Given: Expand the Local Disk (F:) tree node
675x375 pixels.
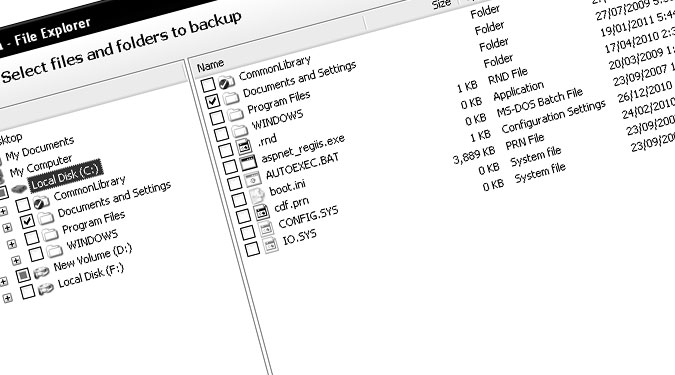Looking at the screenshot, I should [x=7, y=298].
